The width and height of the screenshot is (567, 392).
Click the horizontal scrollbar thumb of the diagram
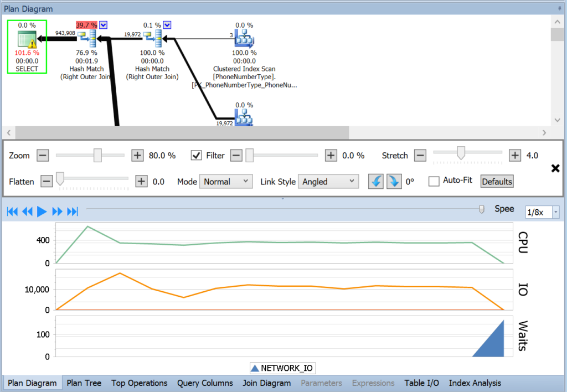pyautogui.click(x=182, y=133)
